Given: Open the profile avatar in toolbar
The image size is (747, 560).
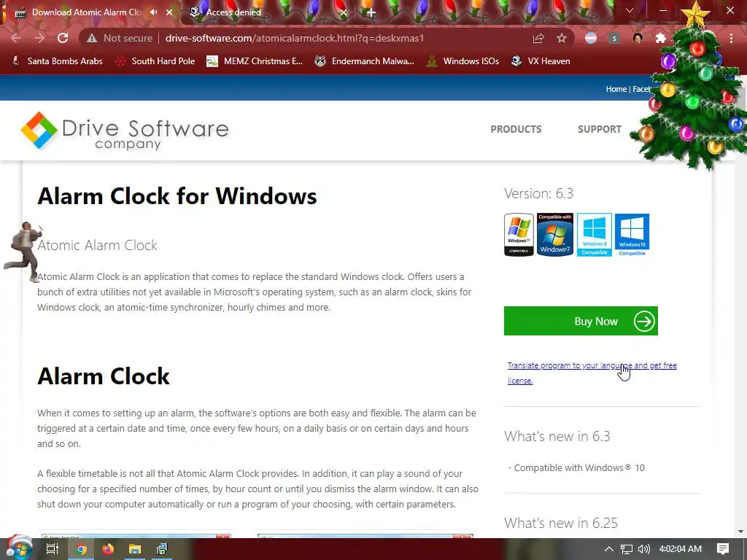Looking at the screenshot, I should pyautogui.click(x=638, y=38).
